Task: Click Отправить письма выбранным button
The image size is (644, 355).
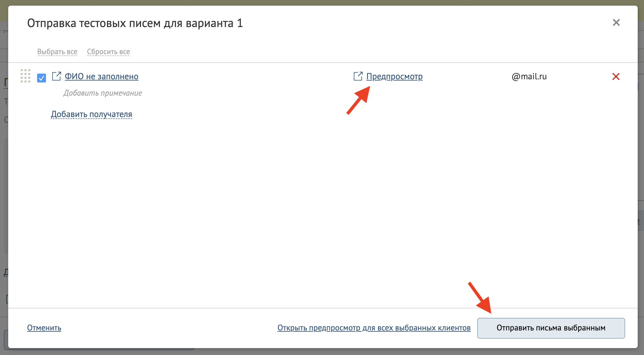Action: (x=551, y=328)
